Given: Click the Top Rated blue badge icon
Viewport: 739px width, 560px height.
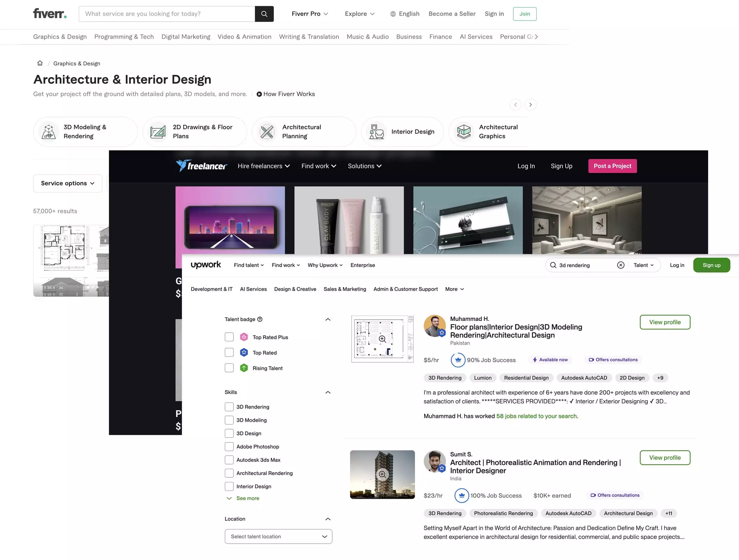Looking at the screenshot, I should click(x=244, y=352).
